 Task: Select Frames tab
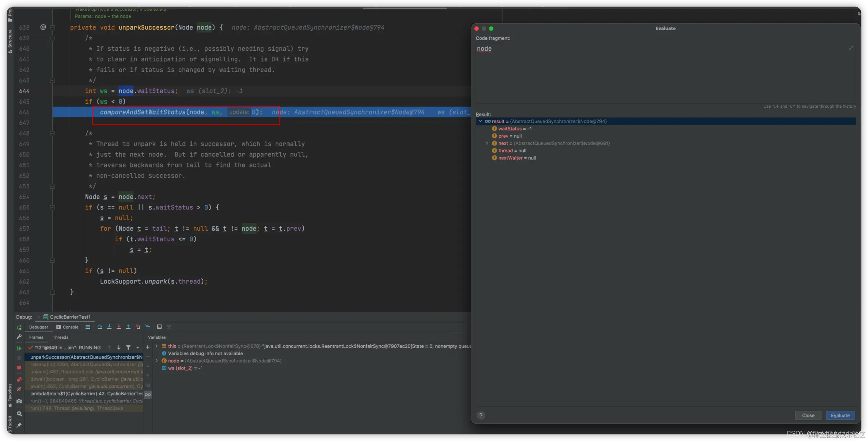click(x=36, y=337)
